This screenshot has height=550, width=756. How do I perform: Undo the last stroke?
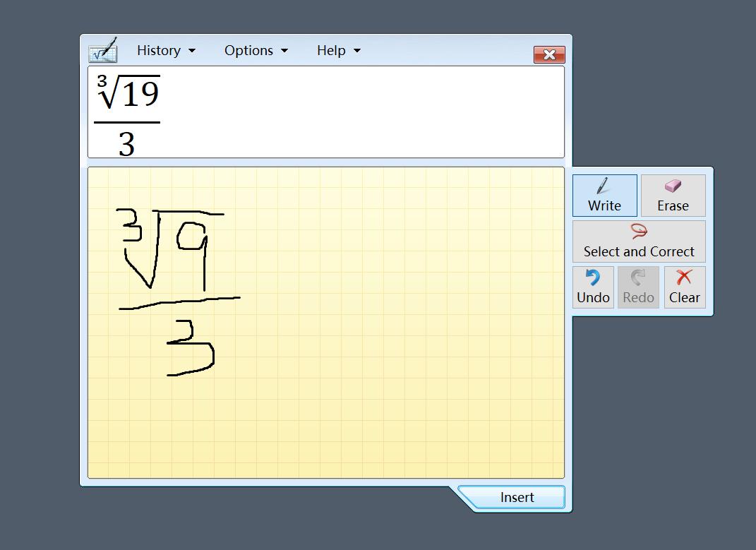pos(592,287)
